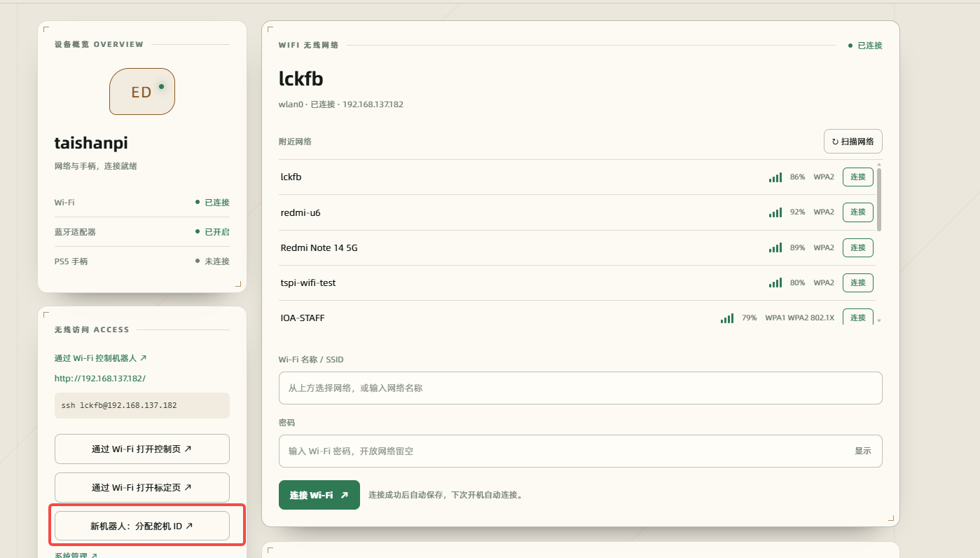Click the WPA1 WPA2 802.1X security label

(x=800, y=318)
